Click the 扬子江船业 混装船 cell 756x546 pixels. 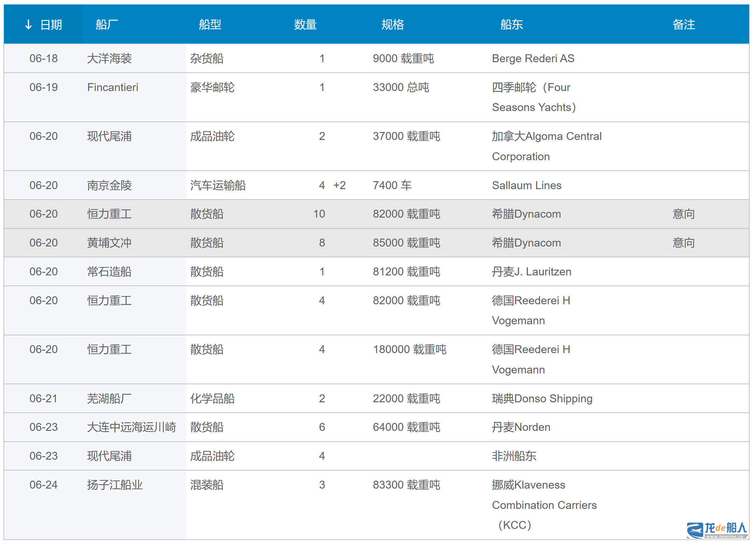(x=207, y=485)
